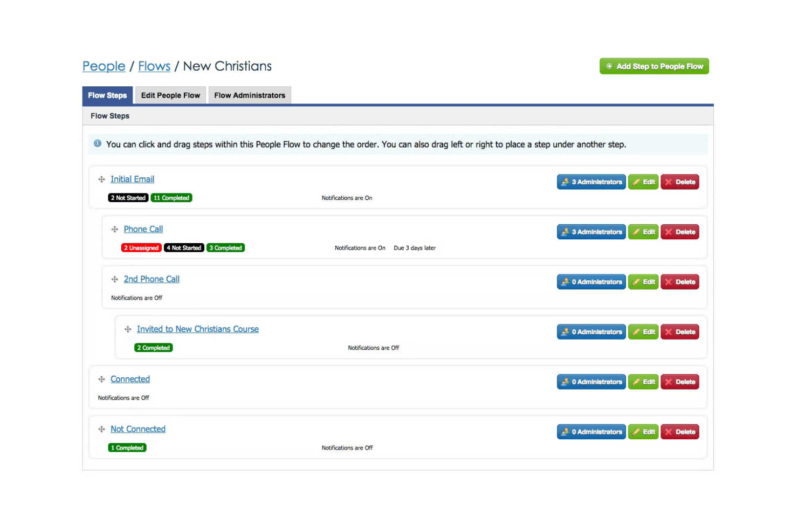Click the info icon in the drag instructions banner
798x532 pixels.
[98, 143]
